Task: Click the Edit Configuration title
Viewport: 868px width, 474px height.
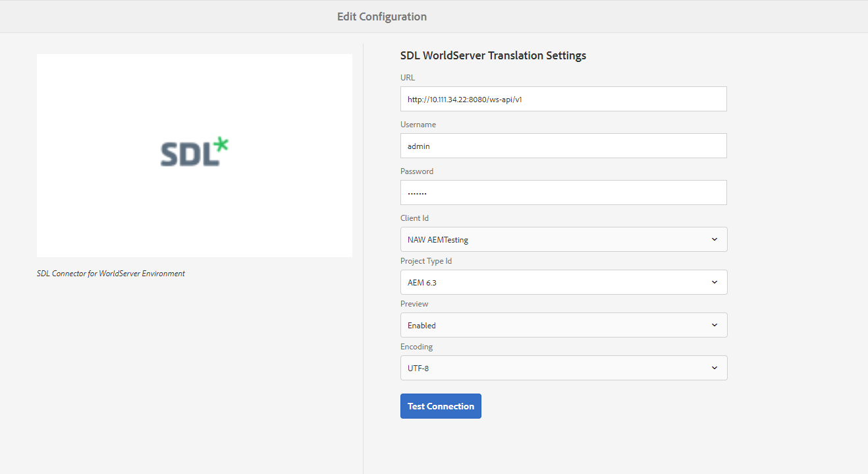Action: click(382, 16)
